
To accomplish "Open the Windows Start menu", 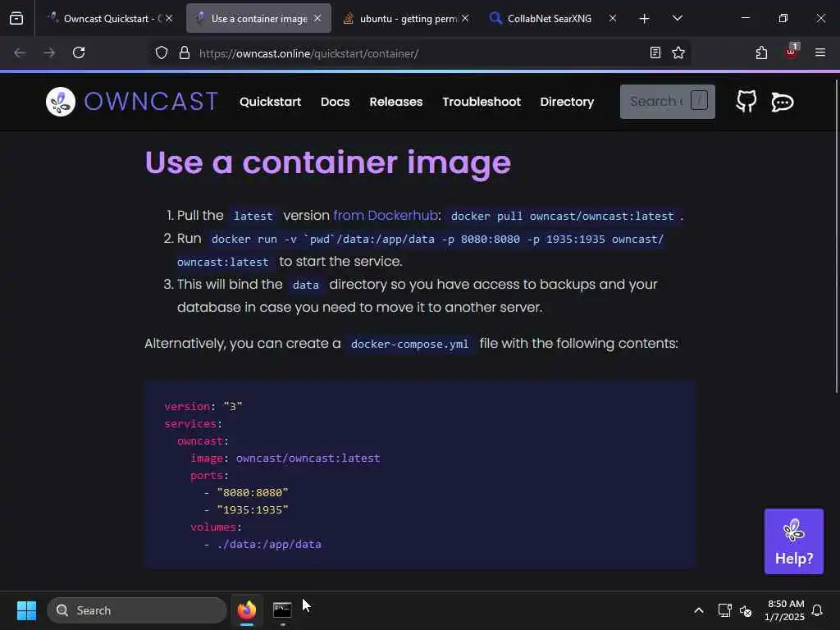I will tap(26, 610).
